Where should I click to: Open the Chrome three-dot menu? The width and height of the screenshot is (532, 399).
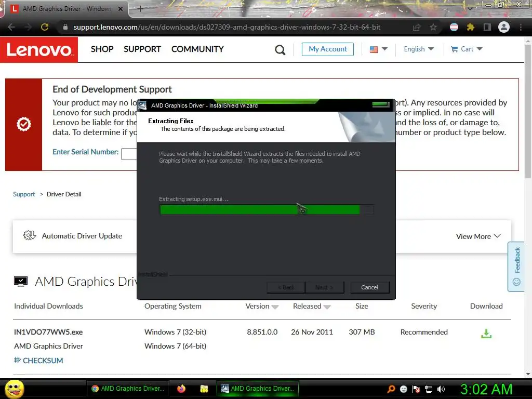521,27
